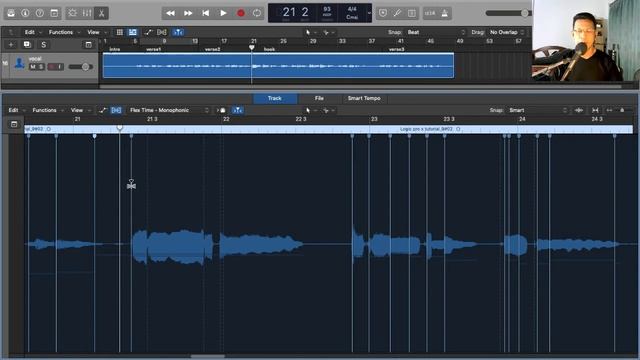Open tracks area Command-click tool menu

pyautogui.click(x=328, y=32)
